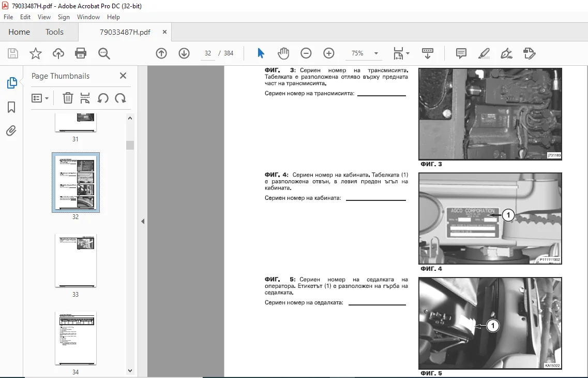Open the File menu
The image size is (588, 378).
click(8, 17)
